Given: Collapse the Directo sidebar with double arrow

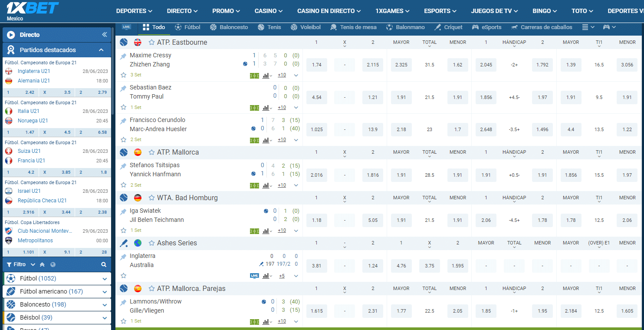Looking at the screenshot, I should (x=104, y=35).
